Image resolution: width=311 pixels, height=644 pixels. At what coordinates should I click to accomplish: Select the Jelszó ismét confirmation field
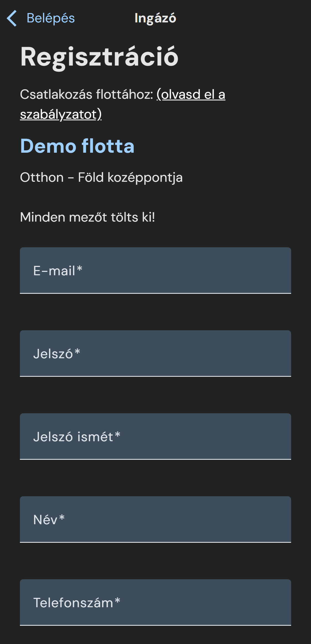click(155, 436)
